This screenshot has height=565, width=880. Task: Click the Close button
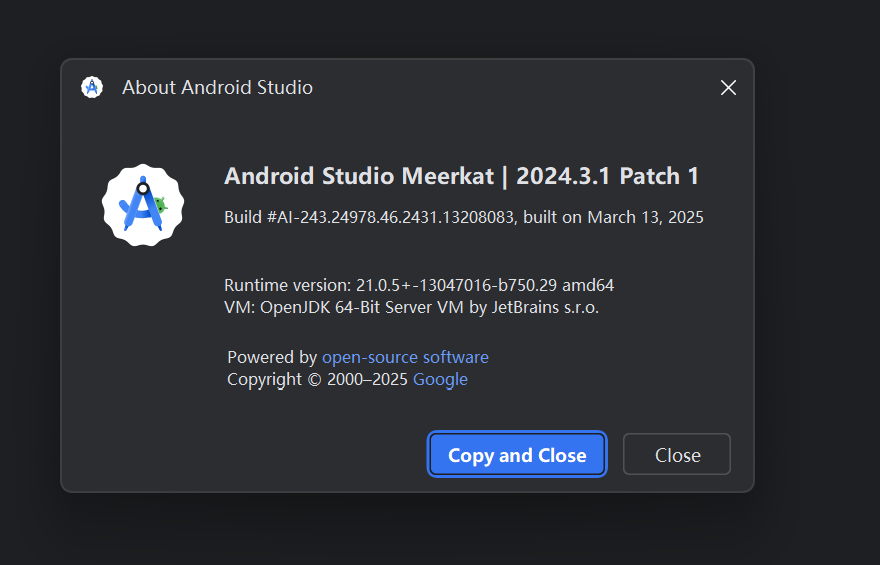click(677, 455)
